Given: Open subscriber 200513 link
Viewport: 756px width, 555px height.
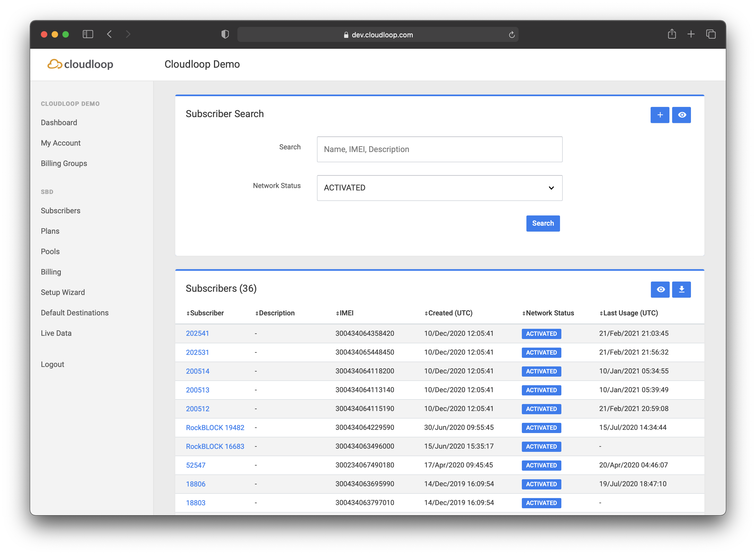Looking at the screenshot, I should pos(198,390).
